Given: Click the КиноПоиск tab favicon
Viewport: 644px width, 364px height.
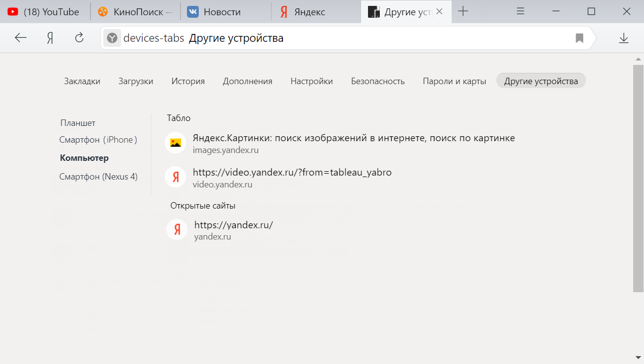Looking at the screenshot, I should coord(102,12).
